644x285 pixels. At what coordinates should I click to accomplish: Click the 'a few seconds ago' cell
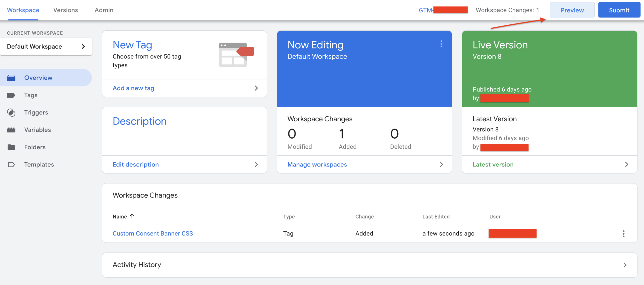click(x=448, y=233)
